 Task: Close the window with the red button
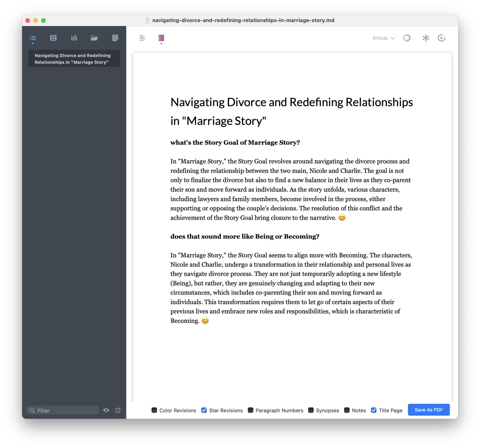tap(27, 21)
